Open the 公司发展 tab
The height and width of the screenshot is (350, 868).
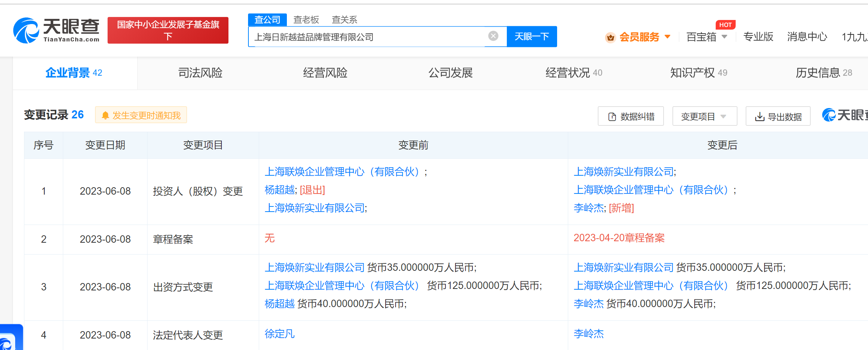(x=451, y=73)
